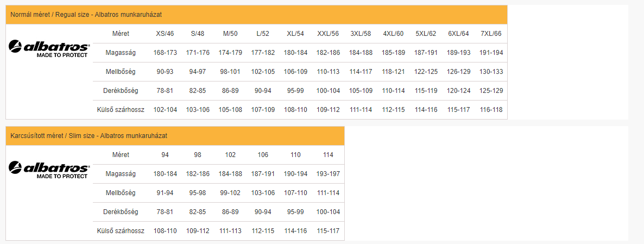Click the Külső szárhossz label in regular table
This screenshot has height=244, width=644.
pyautogui.click(x=121, y=110)
